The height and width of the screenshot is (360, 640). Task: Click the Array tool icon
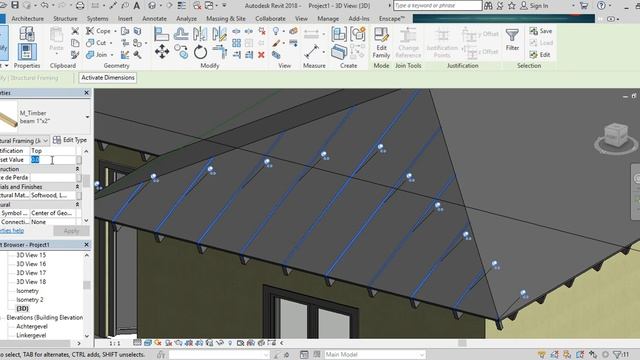click(x=236, y=43)
